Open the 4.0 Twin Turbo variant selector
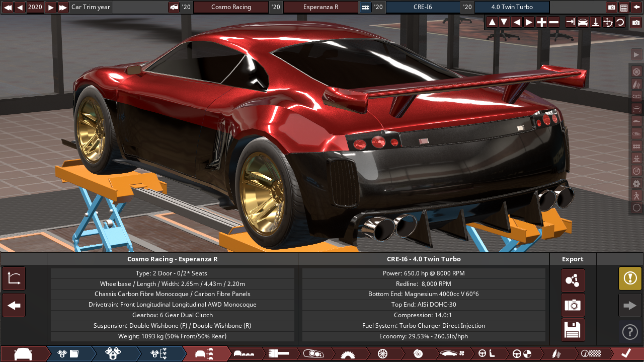The image size is (644, 362). click(512, 7)
